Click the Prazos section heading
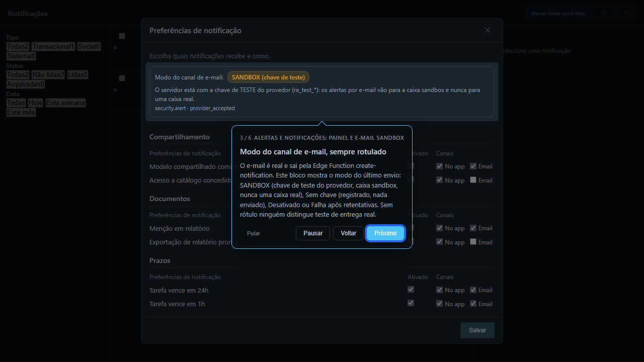644x362 pixels. (160, 260)
